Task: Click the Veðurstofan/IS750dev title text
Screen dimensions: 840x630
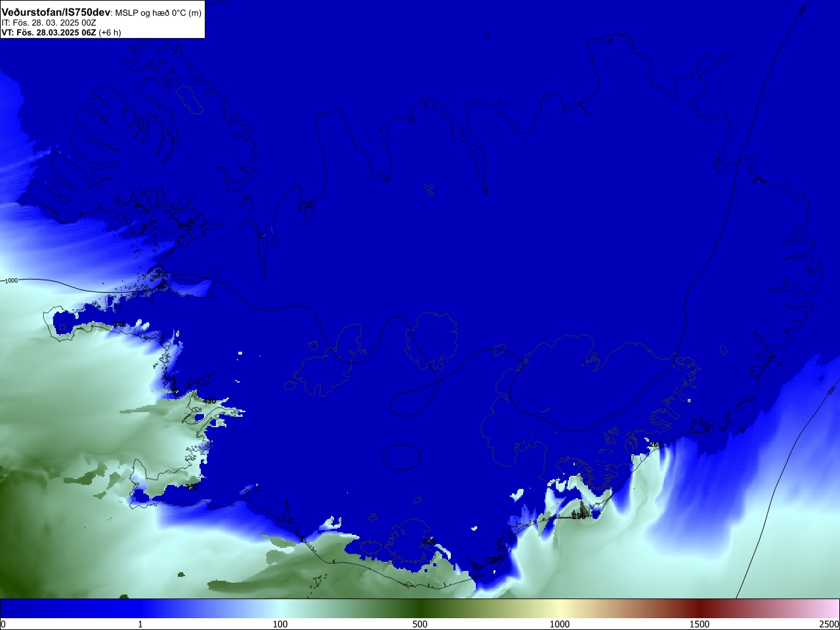Action: point(56,12)
